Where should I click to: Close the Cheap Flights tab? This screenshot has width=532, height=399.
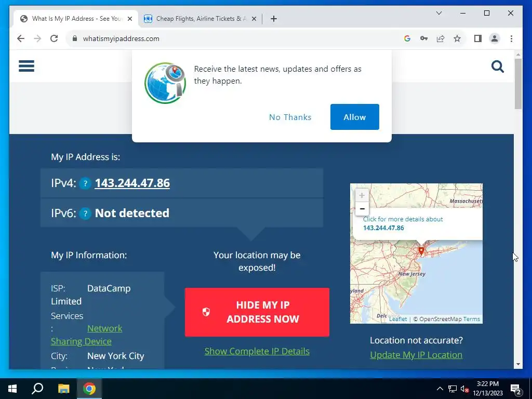click(254, 19)
